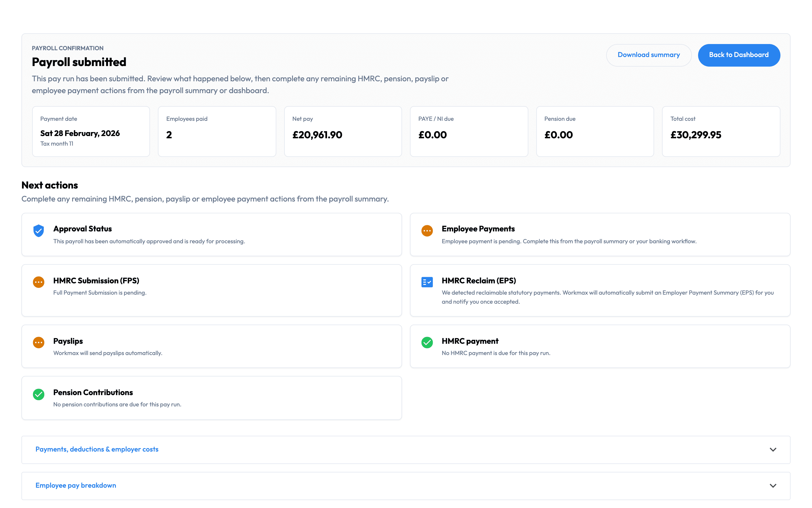Open the Payments, deductions & employer costs link

(x=97, y=449)
